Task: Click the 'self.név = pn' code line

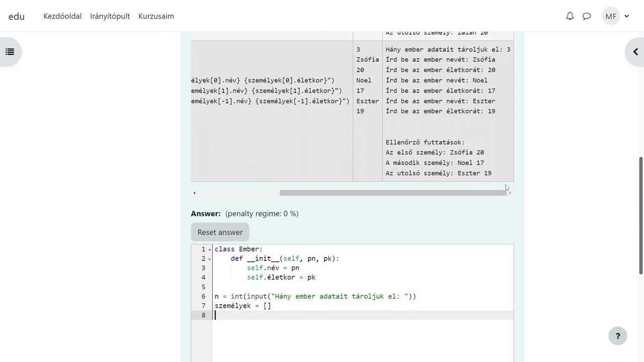Action: [273, 268]
